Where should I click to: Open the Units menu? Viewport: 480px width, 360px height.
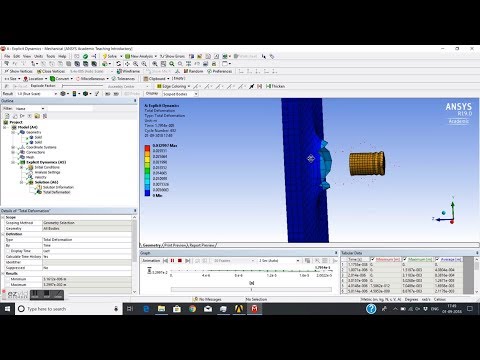tap(38, 56)
